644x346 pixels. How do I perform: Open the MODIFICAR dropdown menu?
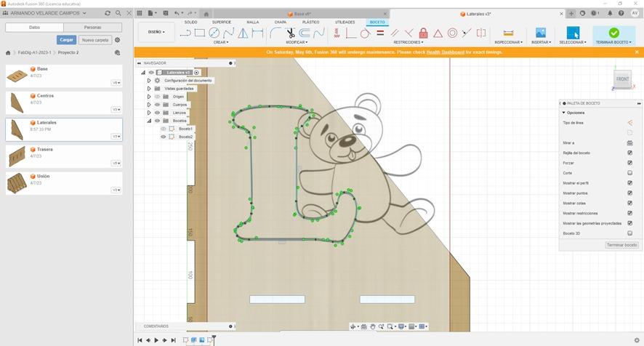(x=297, y=42)
